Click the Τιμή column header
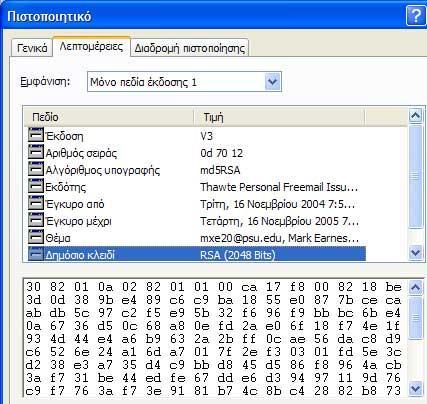This screenshot has height=404, width=427. (x=279, y=117)
